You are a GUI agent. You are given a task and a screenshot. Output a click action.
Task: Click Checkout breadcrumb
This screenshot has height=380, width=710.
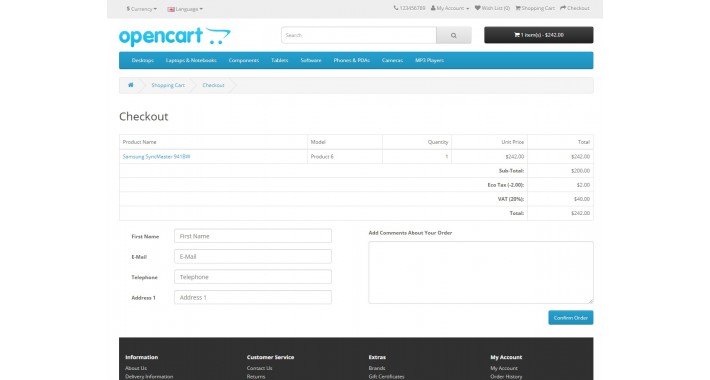213,85
